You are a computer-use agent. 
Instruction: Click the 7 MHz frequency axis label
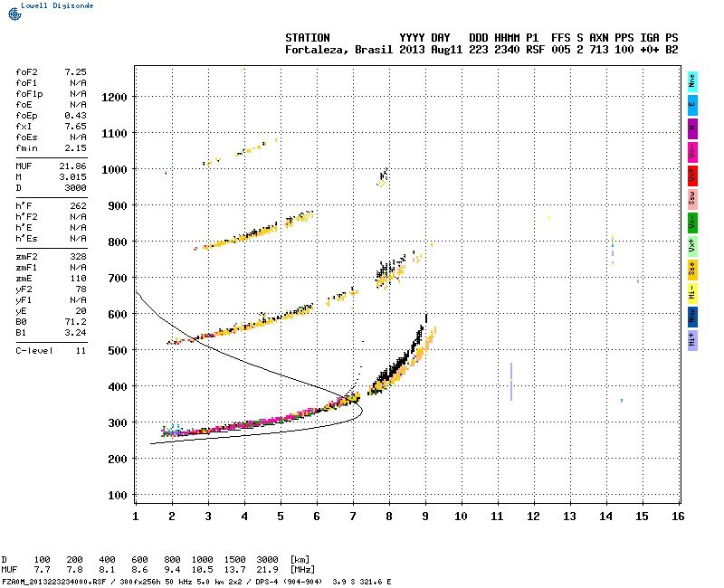353,517
